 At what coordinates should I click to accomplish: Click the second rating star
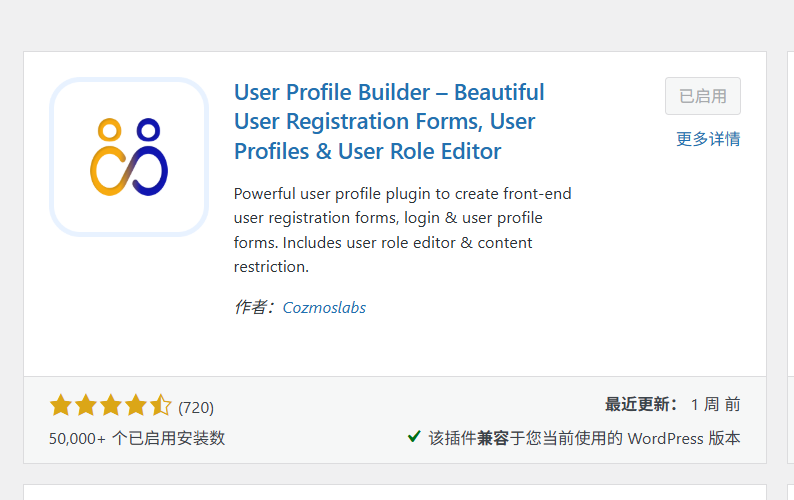86,405
